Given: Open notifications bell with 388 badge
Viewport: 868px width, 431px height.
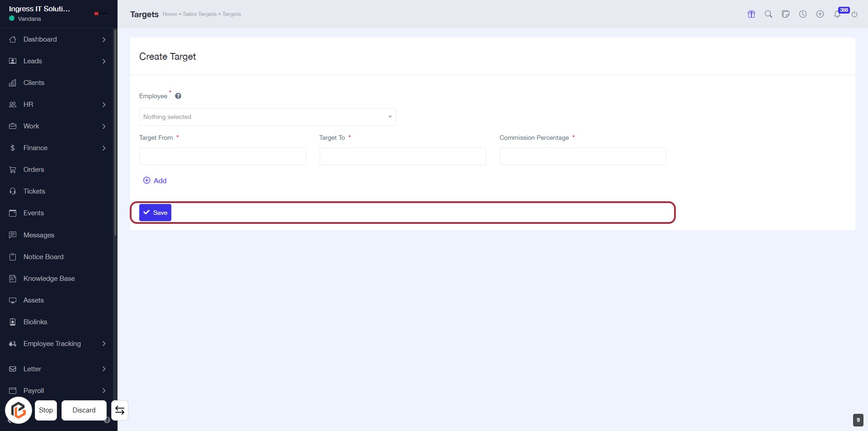Looking at the screenshot, I should coord(838,14).
